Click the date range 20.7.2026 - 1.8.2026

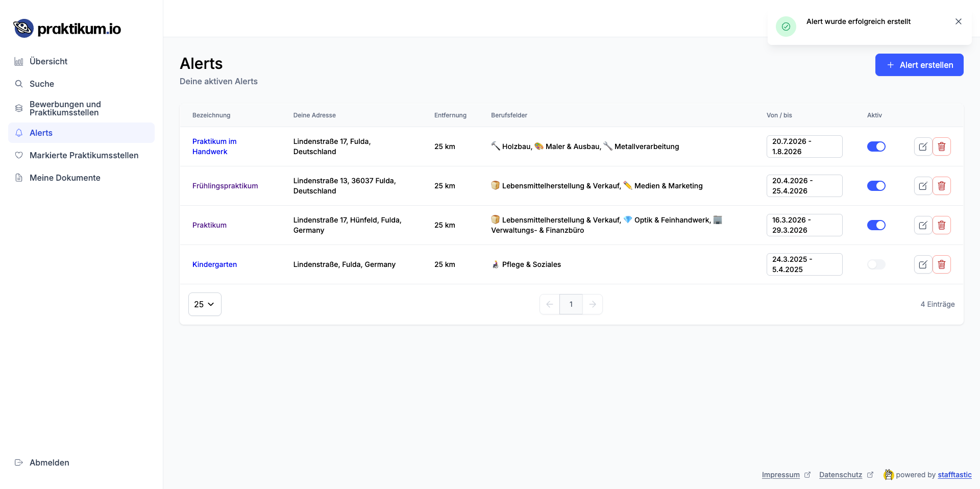pos(804,146)
